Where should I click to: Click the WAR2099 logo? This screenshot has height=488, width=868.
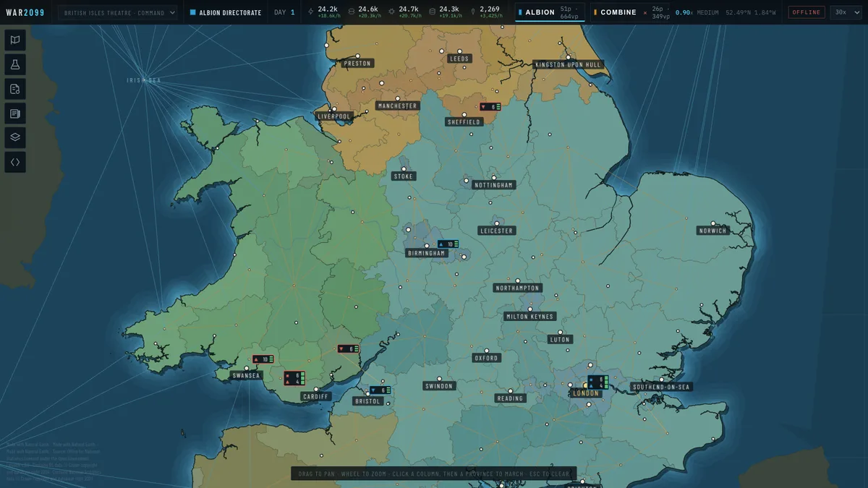pos(26,12)
